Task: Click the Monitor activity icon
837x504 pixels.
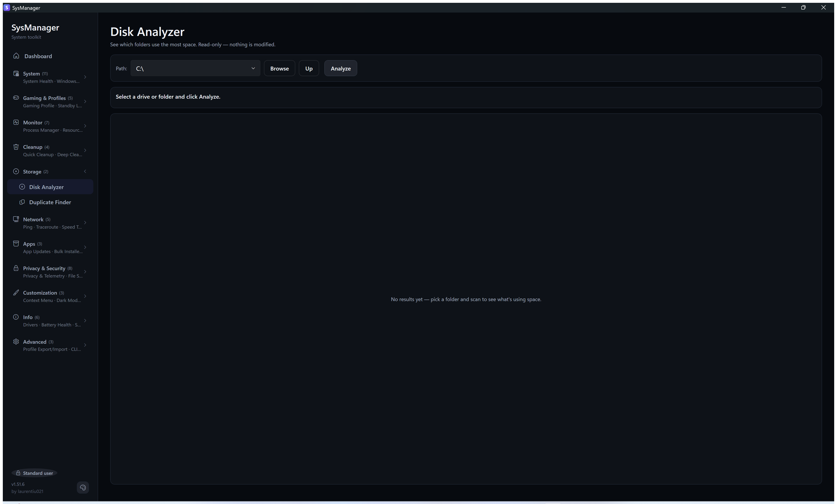Action: click(16, 122)
